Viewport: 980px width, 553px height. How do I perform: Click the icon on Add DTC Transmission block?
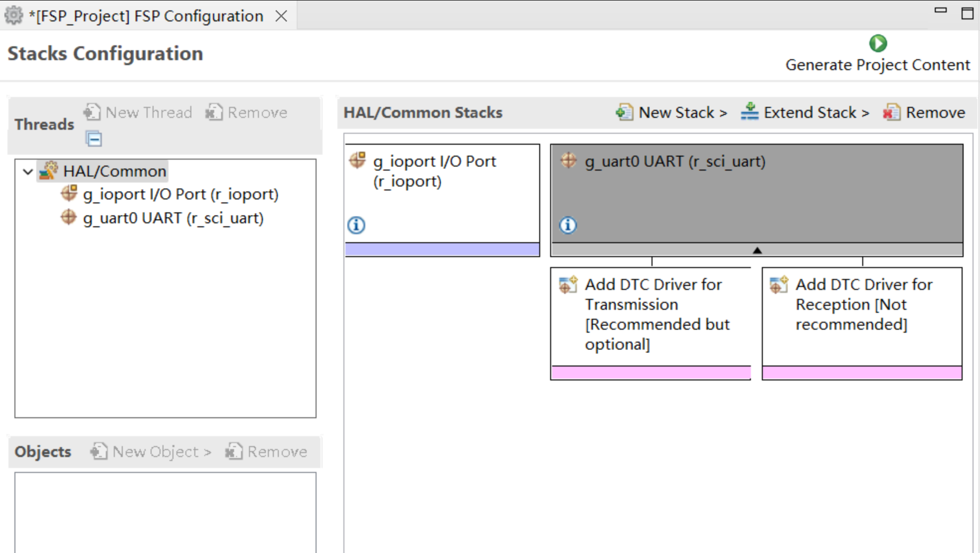(x=568, y=285)
